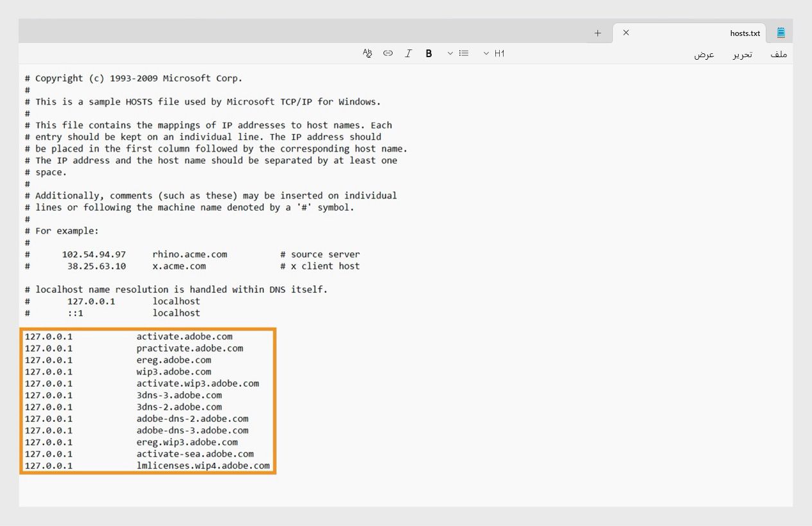The image size is (812, 526).
Task: Click the clear formatting icon
Action: (x=367, y=53)
